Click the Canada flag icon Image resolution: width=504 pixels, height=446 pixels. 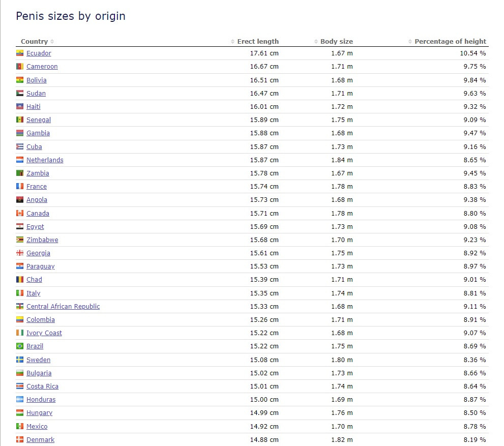[20, 213]
